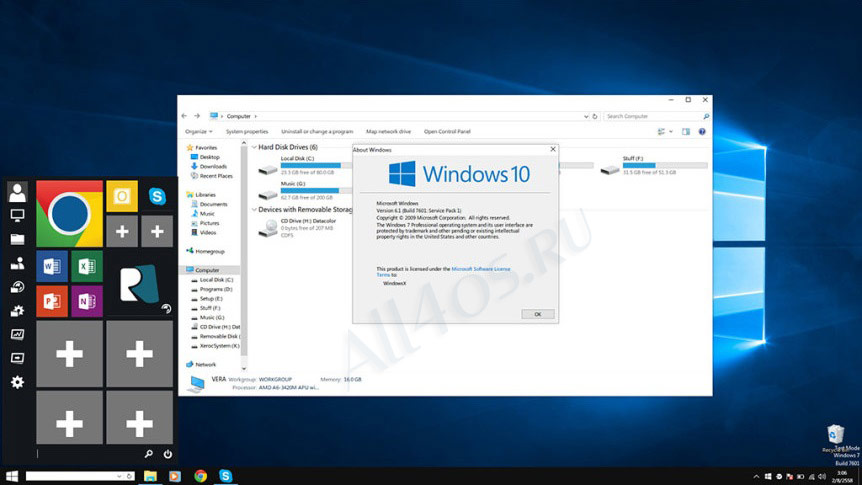Launch Excel tile in start menu
Image resolution: width=862 pixels, height=485 pixels.
click(86, 266)
